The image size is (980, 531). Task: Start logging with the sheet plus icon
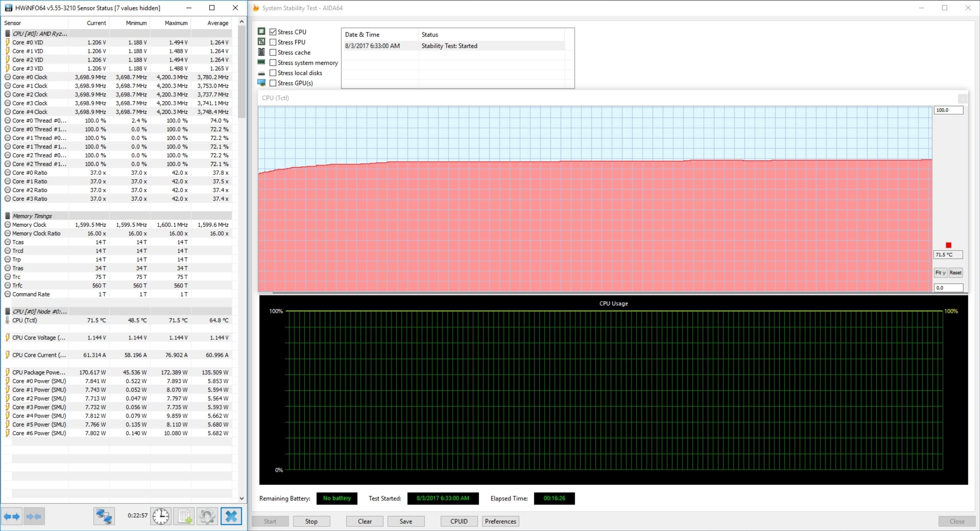point(184,516)
